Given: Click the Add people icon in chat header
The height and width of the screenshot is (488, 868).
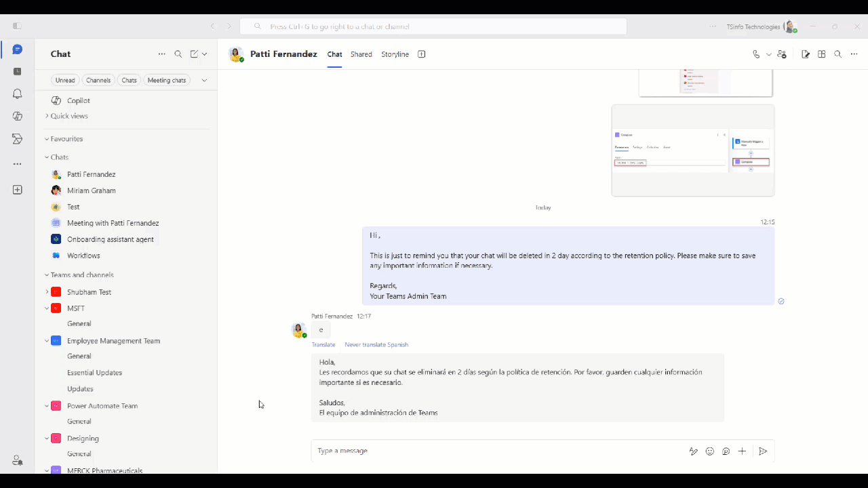Looking at the screenshot, I should click(x=781, y=54).
